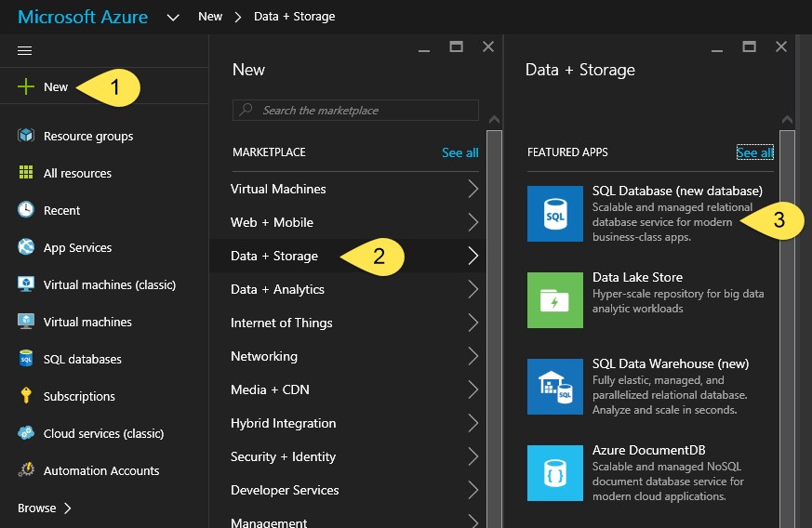Expand the Browse menu in sidebar

(x=45, y=508)
